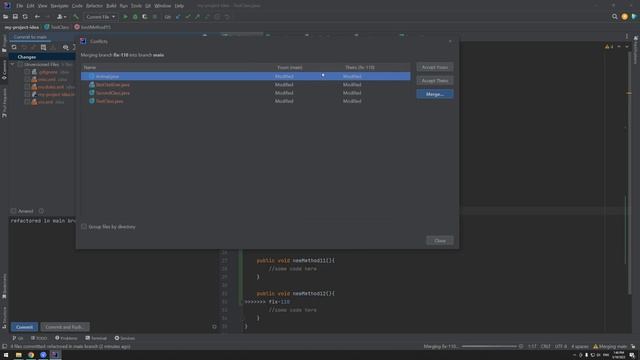640x360 pixels.
Task: Open the Refactor menu
Action: pos(94,6)
